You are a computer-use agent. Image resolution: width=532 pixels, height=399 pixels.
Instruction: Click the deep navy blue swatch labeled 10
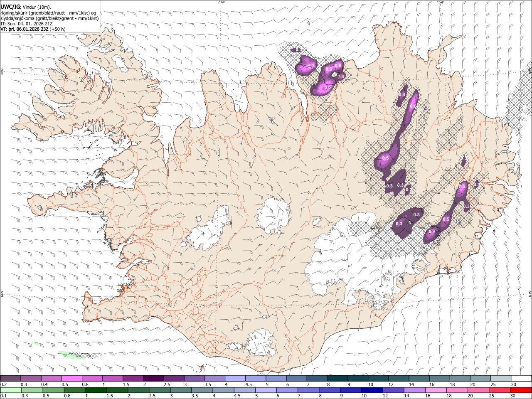click(372, 390)
